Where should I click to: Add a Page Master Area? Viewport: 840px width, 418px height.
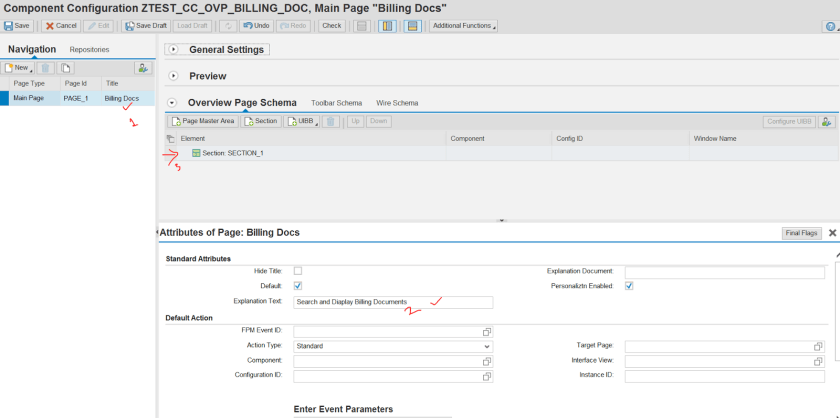(x=203, y=121)
